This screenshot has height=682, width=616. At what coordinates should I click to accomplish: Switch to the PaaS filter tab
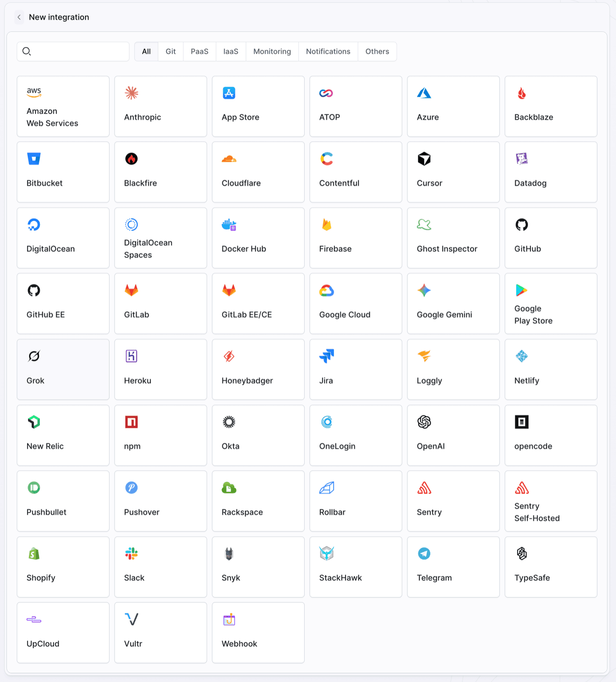click(200, 52)
